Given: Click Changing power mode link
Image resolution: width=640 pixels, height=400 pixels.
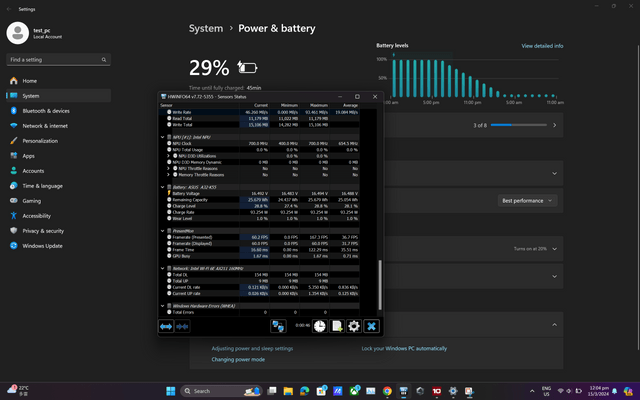Looking at the screenshot, I should 238,360.
